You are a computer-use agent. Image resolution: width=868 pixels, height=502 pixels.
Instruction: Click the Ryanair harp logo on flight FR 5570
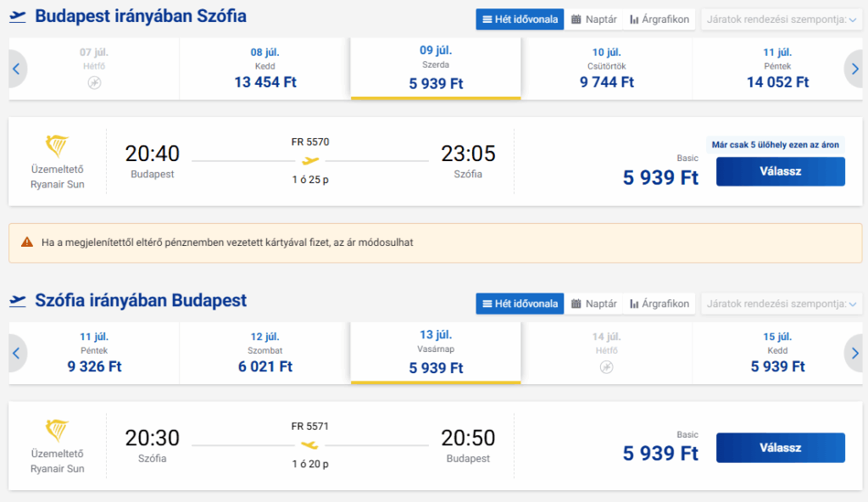(x=57, y=146)
